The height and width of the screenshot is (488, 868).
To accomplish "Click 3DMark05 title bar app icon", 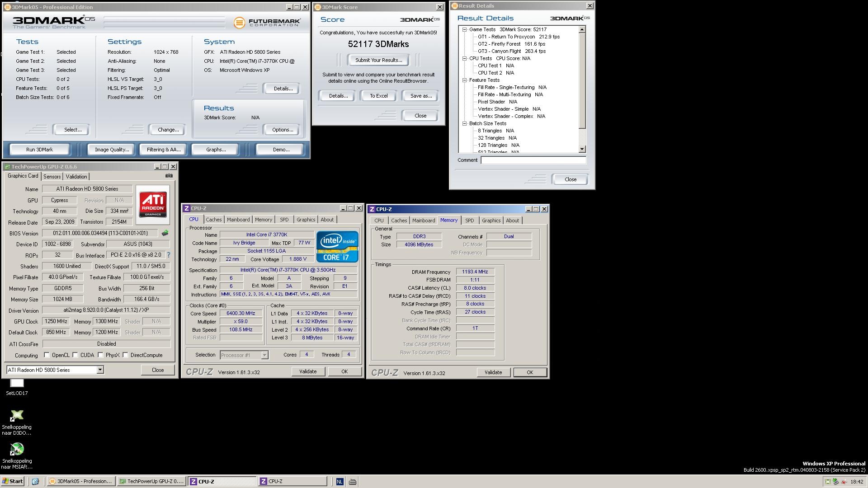I will [x=7, y=7].
